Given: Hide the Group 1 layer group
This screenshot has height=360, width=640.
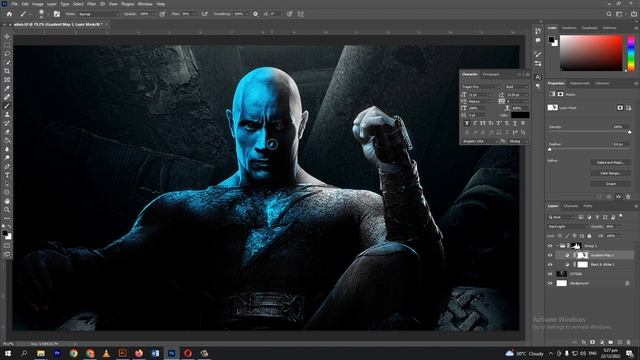Looking at the screenshot, I should click(550, 246).
